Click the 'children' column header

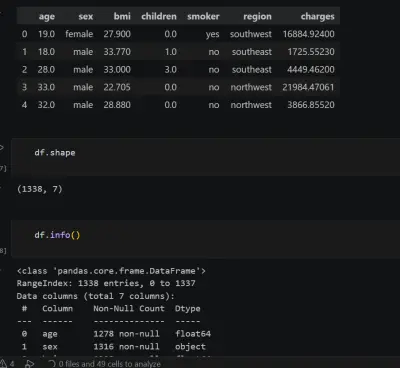coord(159,16)
